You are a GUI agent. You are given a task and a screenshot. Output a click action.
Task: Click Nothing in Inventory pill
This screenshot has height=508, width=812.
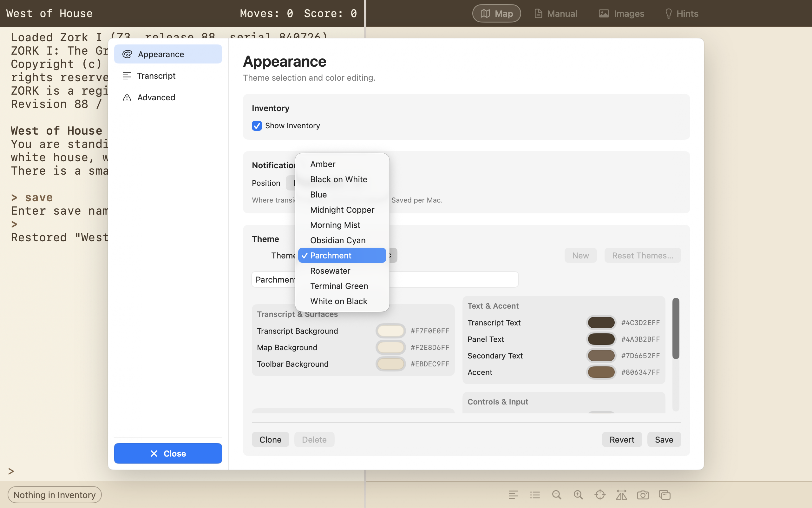[54, 495]
